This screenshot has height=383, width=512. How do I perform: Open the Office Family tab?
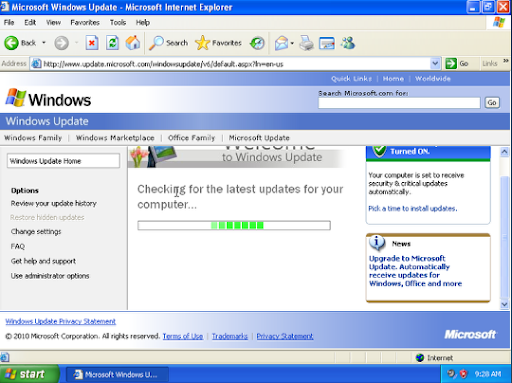pyautogui.click(x=191, y=138)
